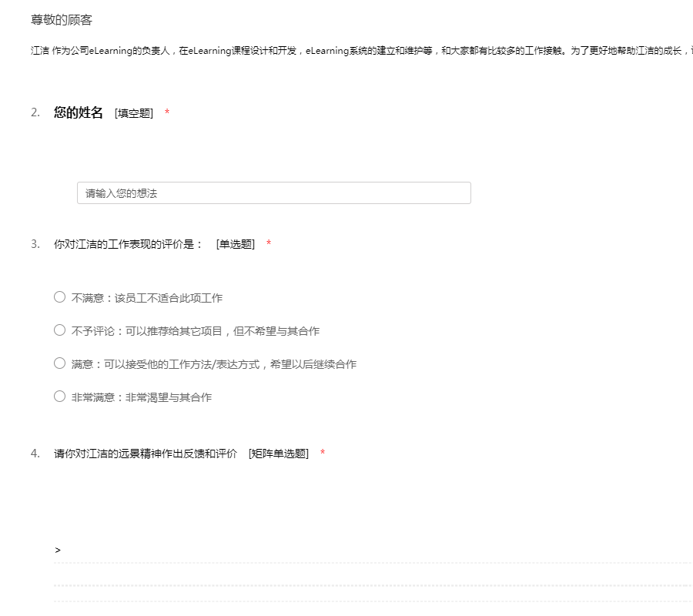Viewport: 693px width, 616px height.
Task: Pick the 非常满意 radio button
Action: (60, 397)
